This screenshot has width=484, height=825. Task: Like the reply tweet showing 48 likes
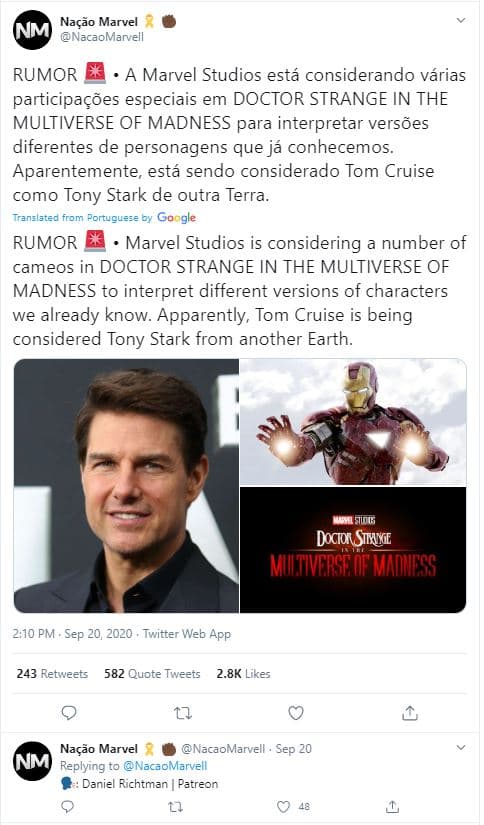(x=283, y=806)
